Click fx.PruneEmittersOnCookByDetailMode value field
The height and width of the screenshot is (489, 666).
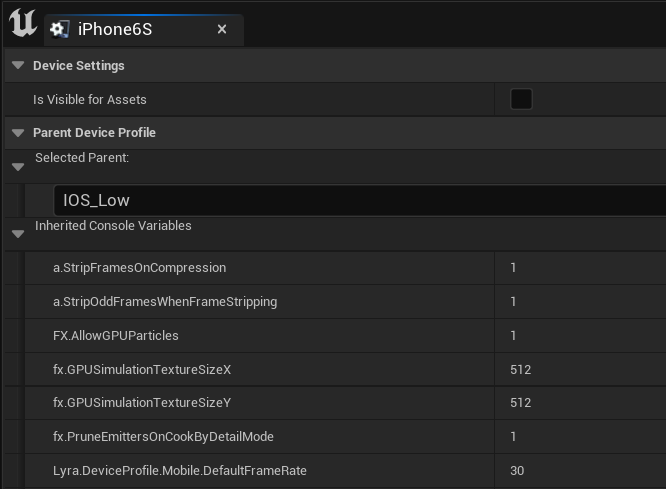(580, 437)
